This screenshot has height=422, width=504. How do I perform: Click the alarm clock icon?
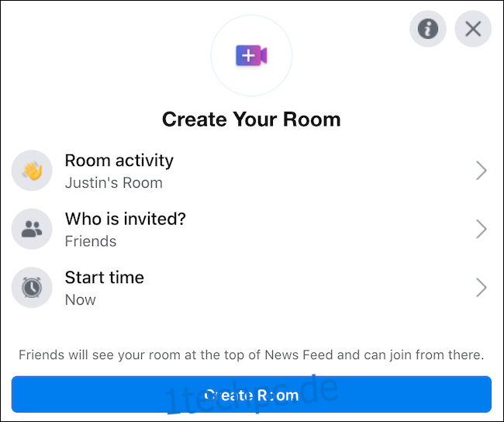click(32, 287)
